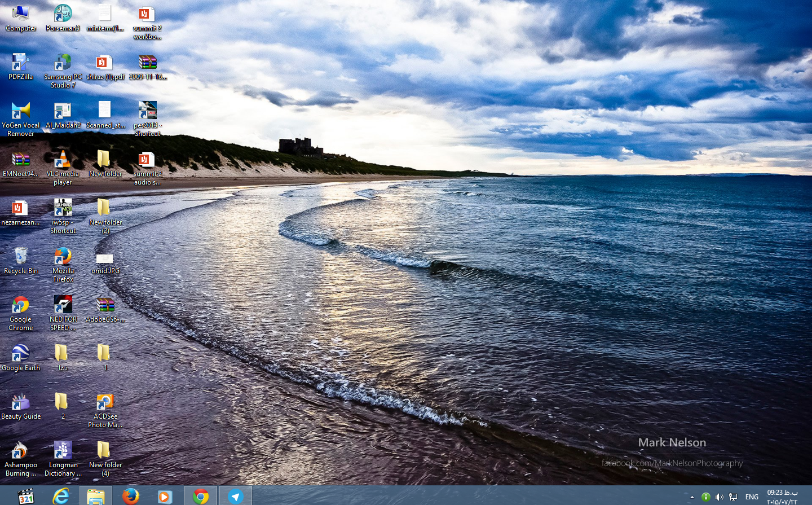
Task: Open File Explorer in the taskbar
Action: click(x=96, y=496)
